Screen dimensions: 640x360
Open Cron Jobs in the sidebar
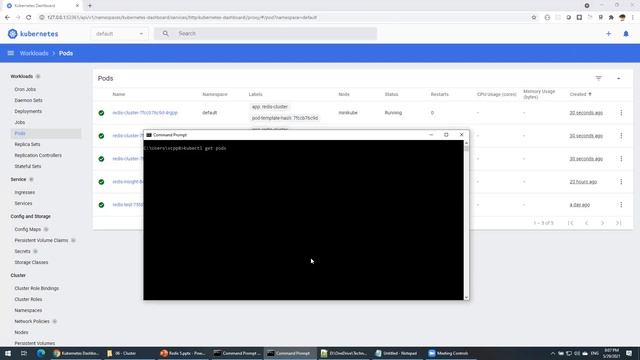tap(25, 89)
